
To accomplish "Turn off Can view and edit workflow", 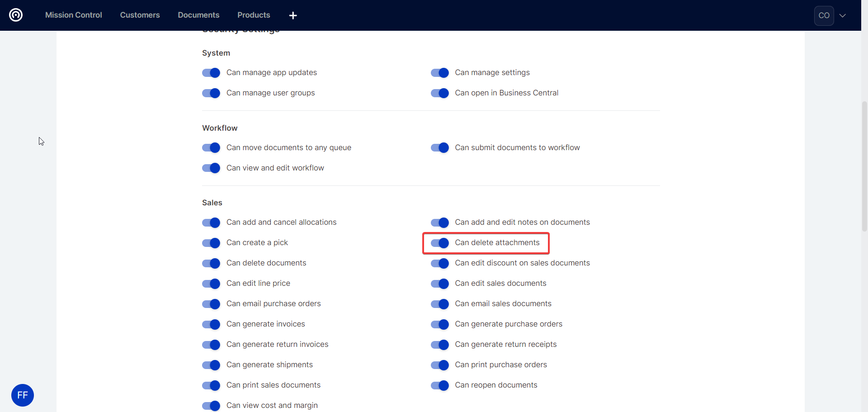I will 211,168.
